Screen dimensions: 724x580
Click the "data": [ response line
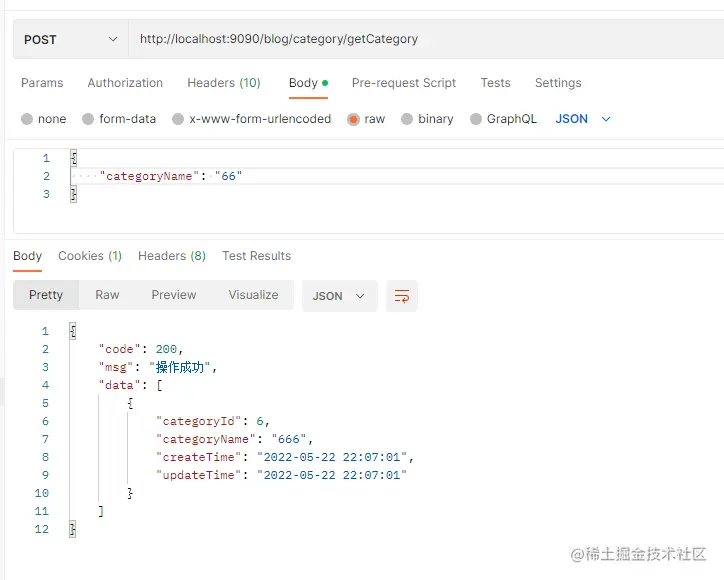tap(130, 385)
